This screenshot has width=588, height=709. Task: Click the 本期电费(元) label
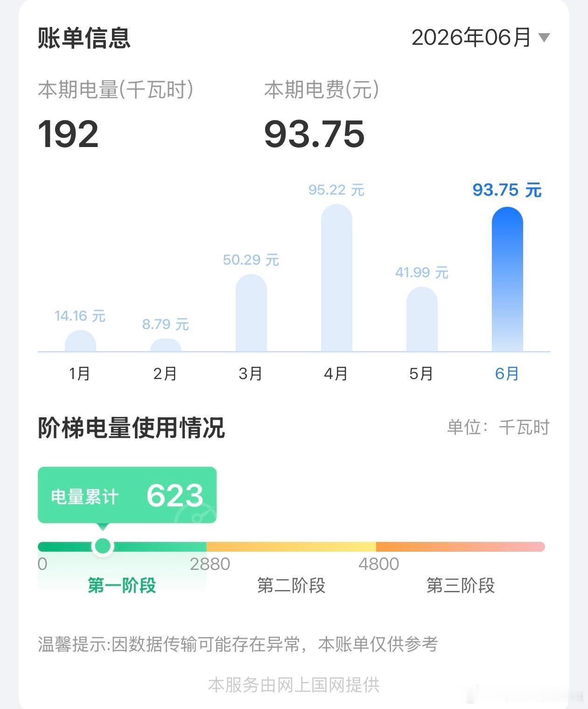[322, 90]
